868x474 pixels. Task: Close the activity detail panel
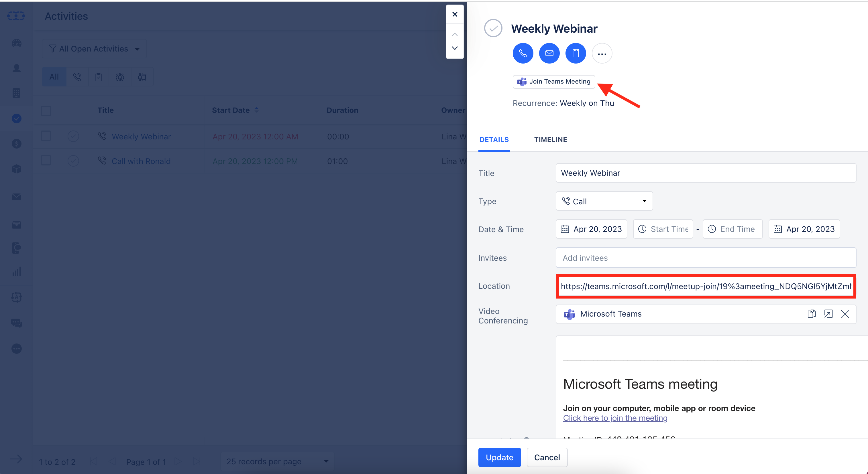(455, 14)
